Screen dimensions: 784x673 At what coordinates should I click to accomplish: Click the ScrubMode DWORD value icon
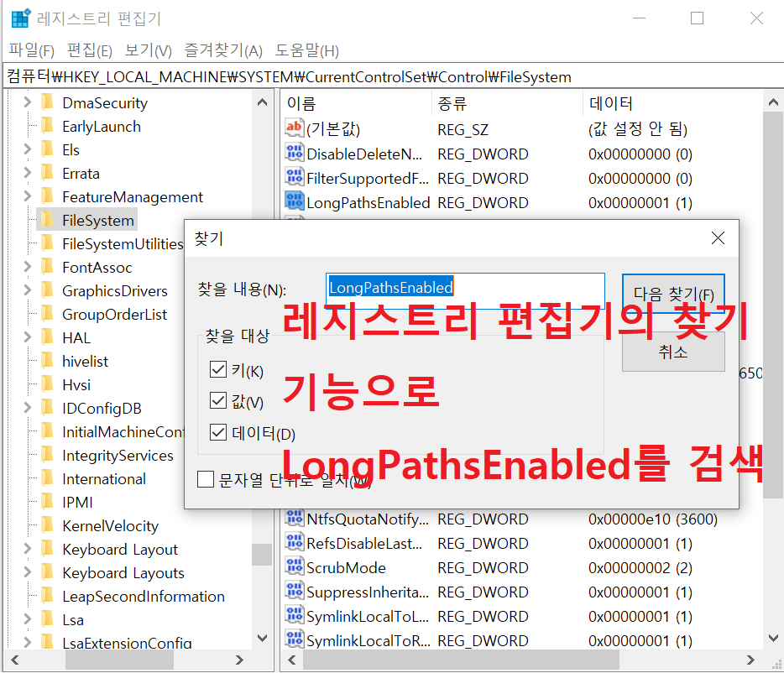pos(295,566)
